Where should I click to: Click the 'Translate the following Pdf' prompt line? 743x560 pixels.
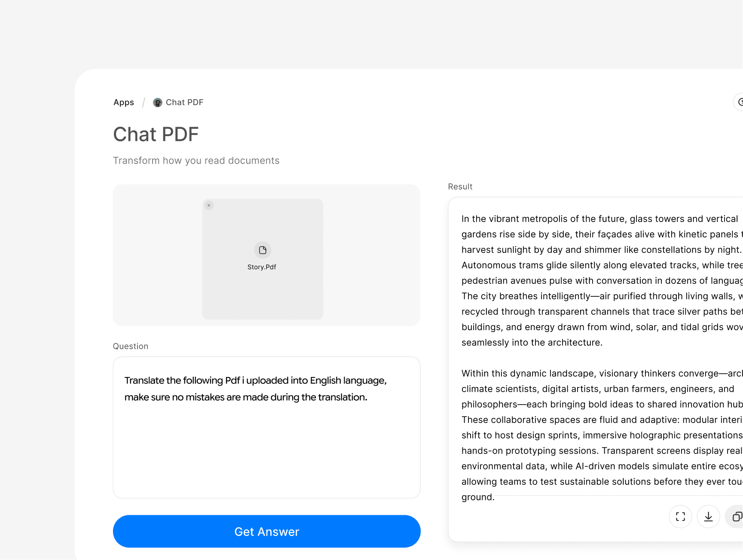point(255,380)
